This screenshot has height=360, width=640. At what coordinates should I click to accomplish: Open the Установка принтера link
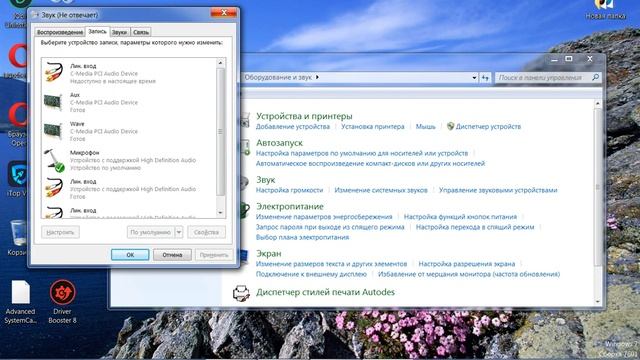tap(373, 127)
